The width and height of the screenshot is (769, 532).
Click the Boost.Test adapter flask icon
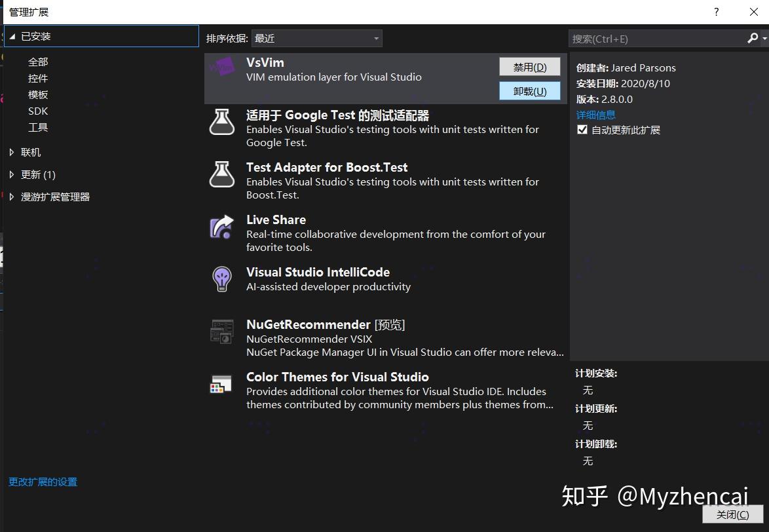(222, 174)
